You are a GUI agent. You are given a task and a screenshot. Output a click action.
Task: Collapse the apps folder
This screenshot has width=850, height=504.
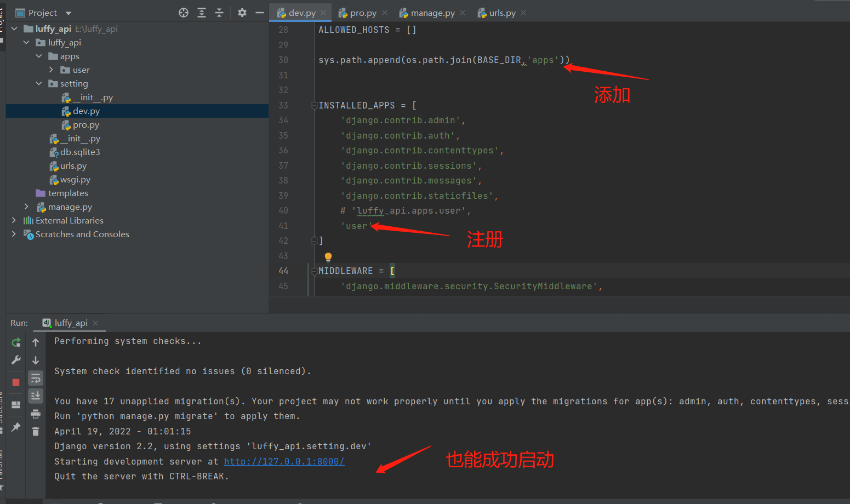(x=39, y=56)
